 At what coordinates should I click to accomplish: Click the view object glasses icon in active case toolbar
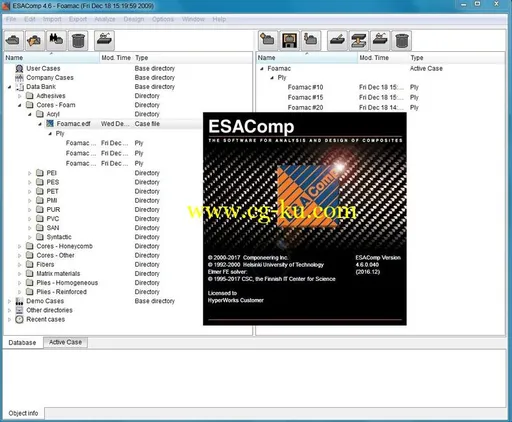[x=380, y=40]
